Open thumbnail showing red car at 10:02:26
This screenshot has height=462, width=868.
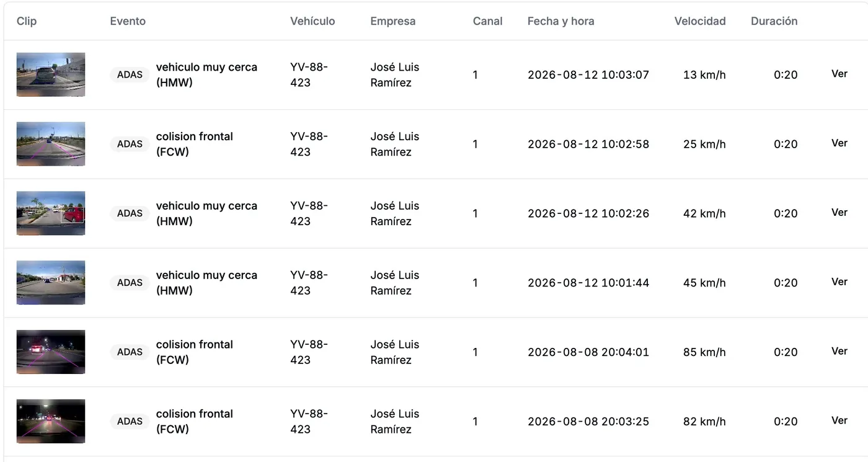[x=51, y=213]
